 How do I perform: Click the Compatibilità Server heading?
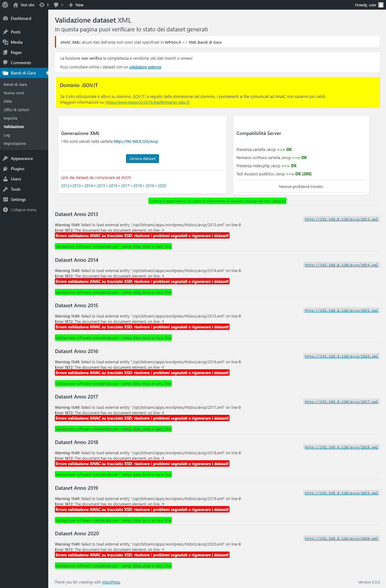click(x=259, y=133)
